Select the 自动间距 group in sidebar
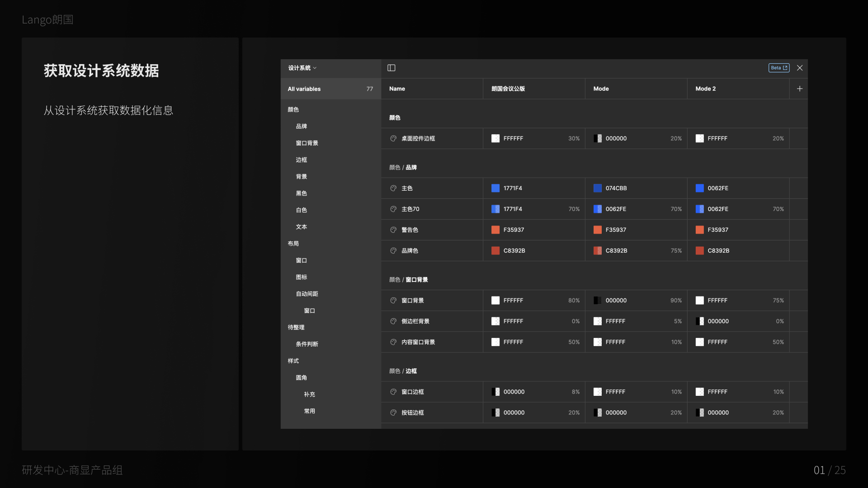The height and width of the screenshot is (488, 868). click(x=307, y=294)
